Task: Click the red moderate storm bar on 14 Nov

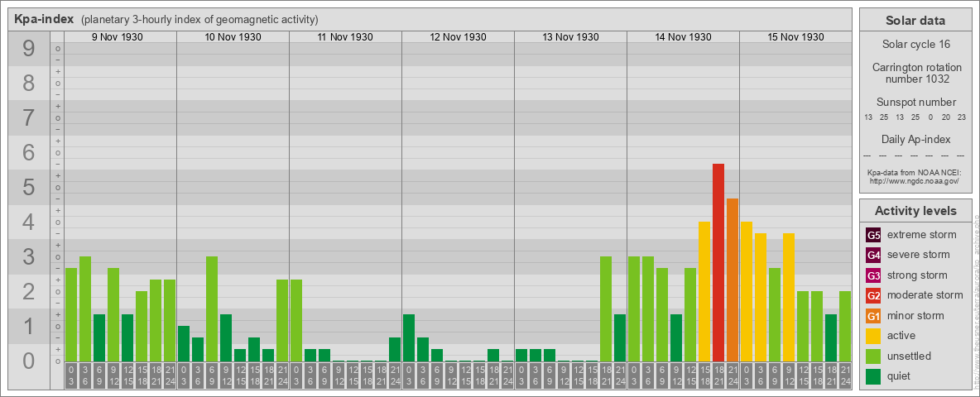Action: click(718, 262)
